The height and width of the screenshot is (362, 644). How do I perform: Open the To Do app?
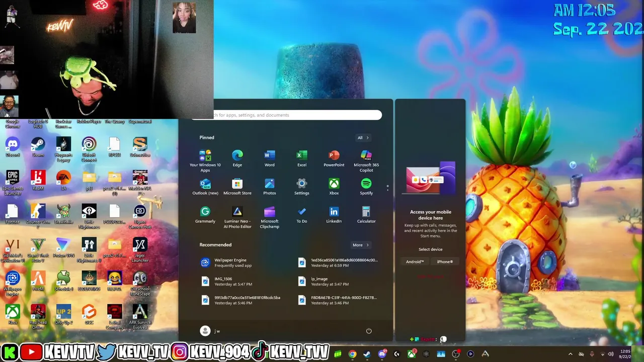(301, 215)
